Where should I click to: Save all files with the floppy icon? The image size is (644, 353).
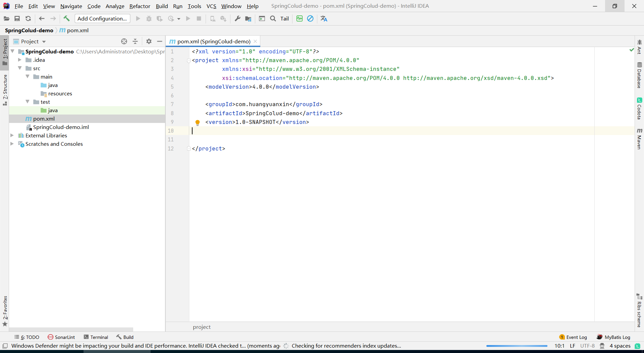coord(17,19)
